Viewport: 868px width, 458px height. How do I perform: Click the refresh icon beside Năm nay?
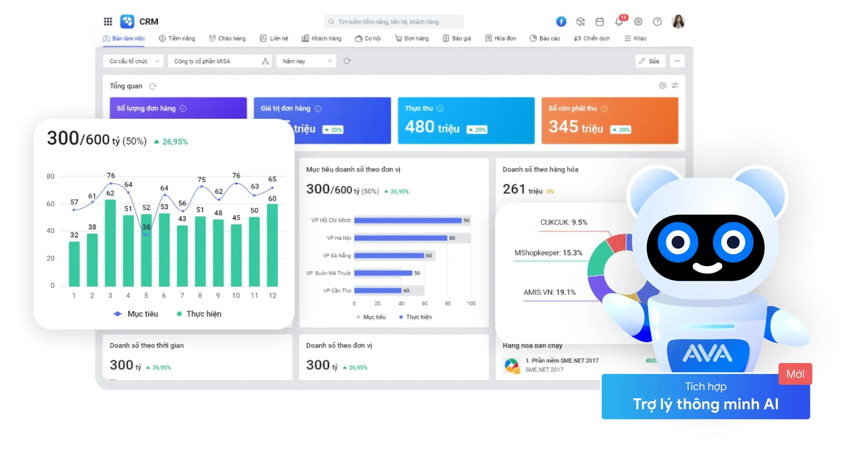(347, 61)
